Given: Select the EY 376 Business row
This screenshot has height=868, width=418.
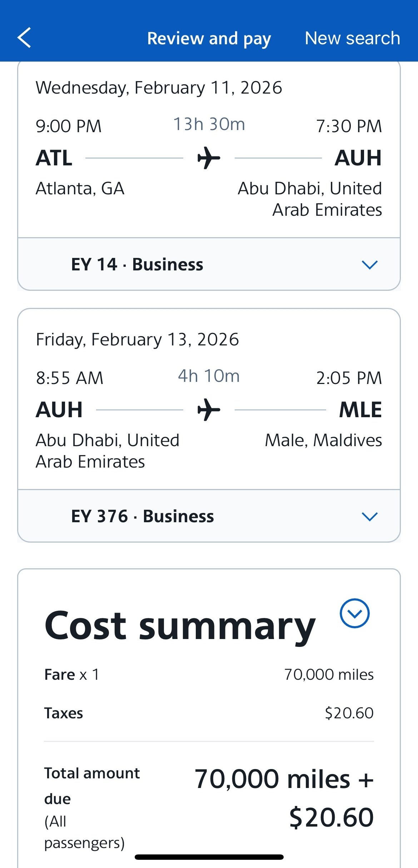Looking at the screenshot, I should pyautogui.click(x=143, y=517).
